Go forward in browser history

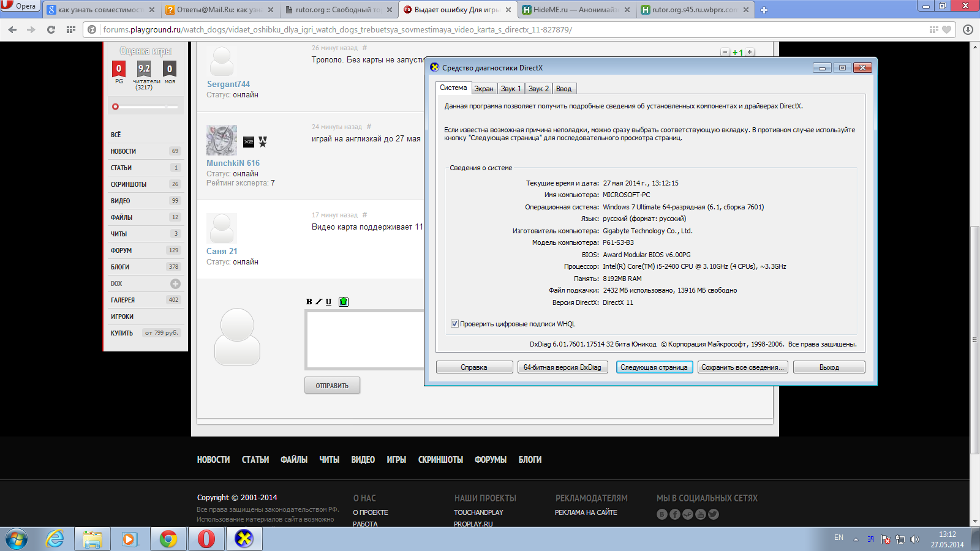tap(31, 29)
